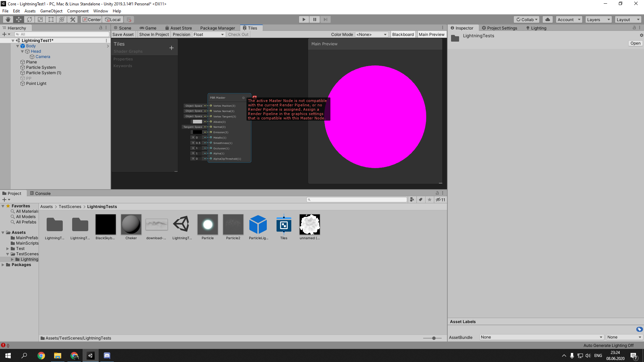Screen dimensions: 644x362
Task: Open Discord from the Windows taskbar
Action: (x=107, y=356)
